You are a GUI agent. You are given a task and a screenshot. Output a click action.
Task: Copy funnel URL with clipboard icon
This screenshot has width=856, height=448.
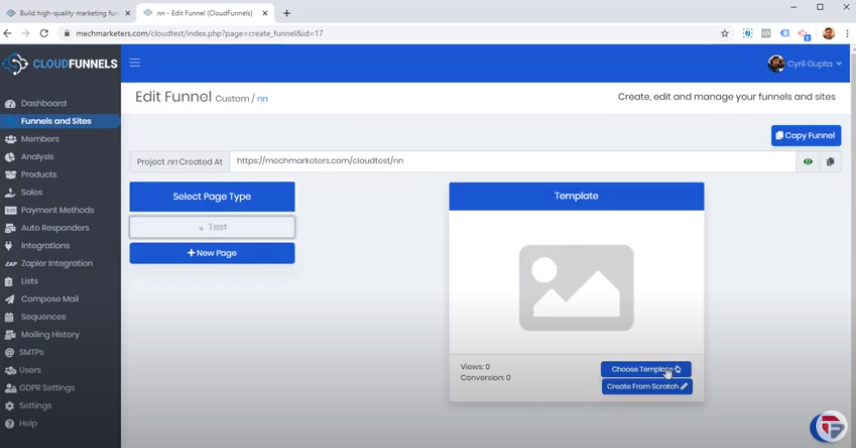tap(830, 161)
